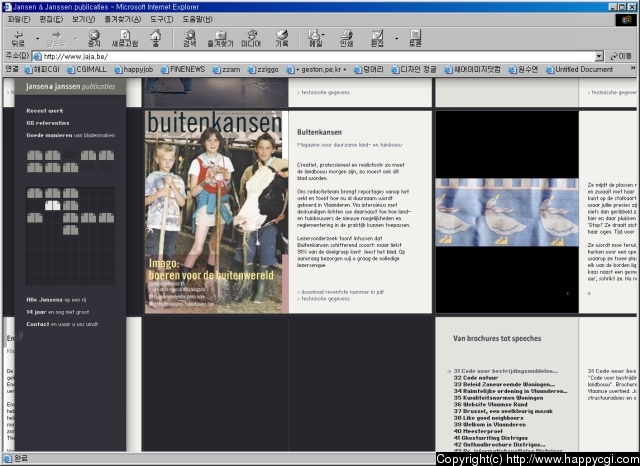The image size is (640, 466).
Task: Click the Forward arrow toolbar icon
Action: (56, 38)
